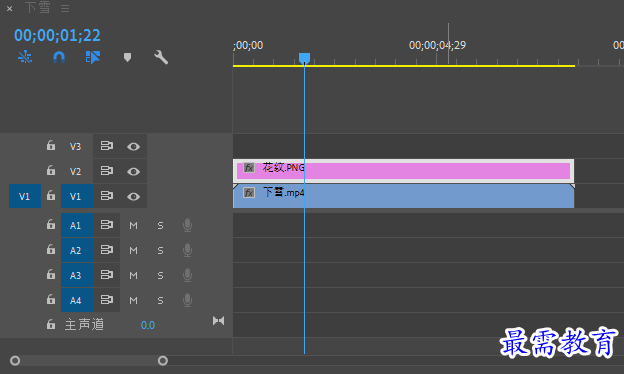624x374 pixels.
Task: Hide track V1 output eye
Action: pyautogui.click(x=133, y=197)
